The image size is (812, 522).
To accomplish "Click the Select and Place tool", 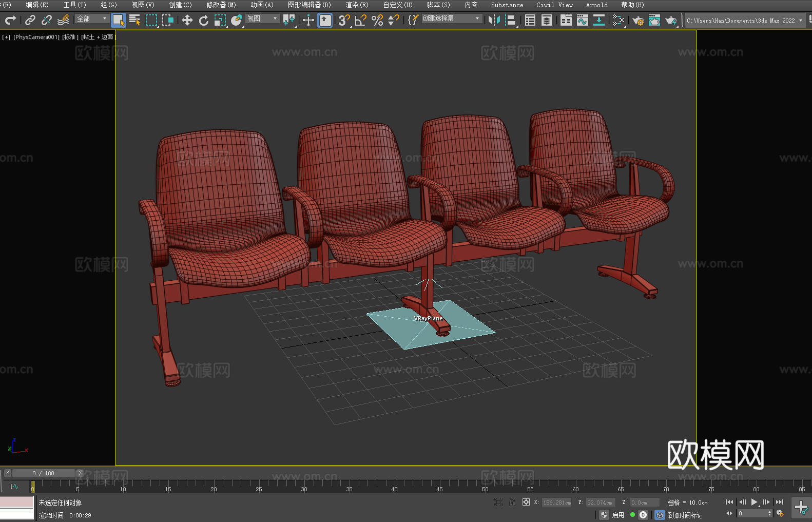I will coord(237,20).
